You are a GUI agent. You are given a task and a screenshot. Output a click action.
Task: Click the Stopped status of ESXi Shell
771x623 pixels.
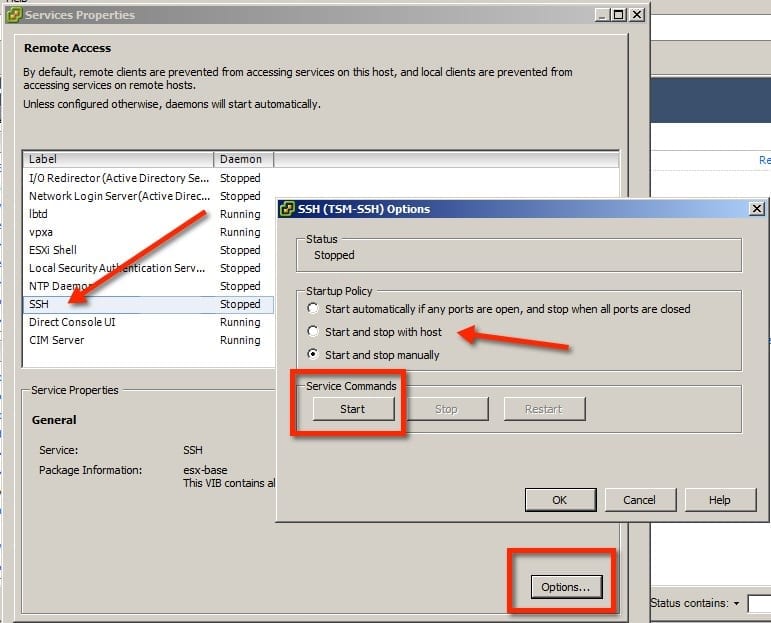(x=240, y=250)
